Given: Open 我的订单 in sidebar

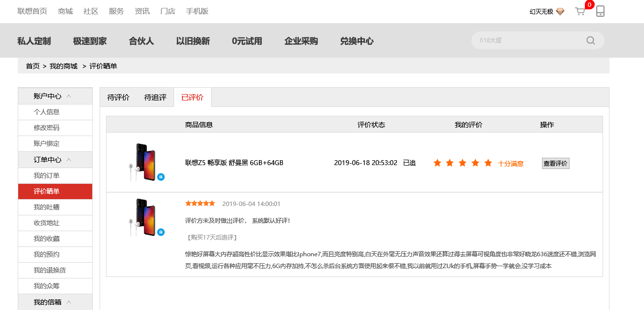Looking at the screenshot, I should tap(55, 175).
